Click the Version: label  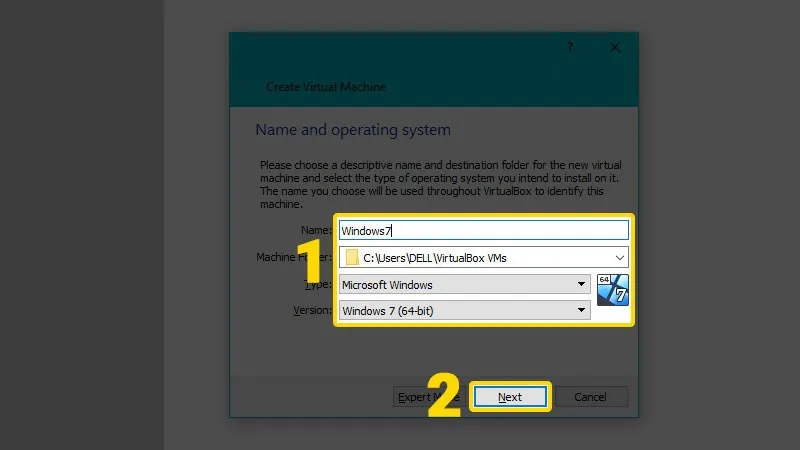(312, 310)
